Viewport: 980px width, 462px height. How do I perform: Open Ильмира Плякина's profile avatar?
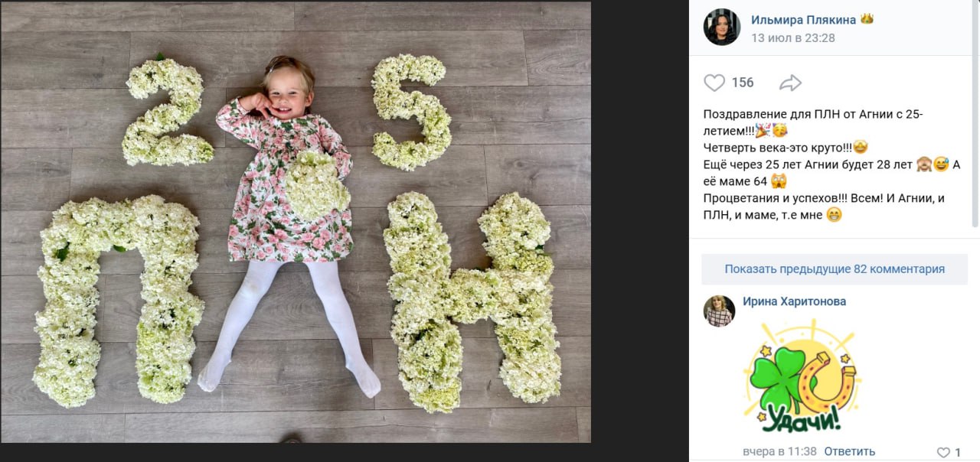click(x=722, y=28)
